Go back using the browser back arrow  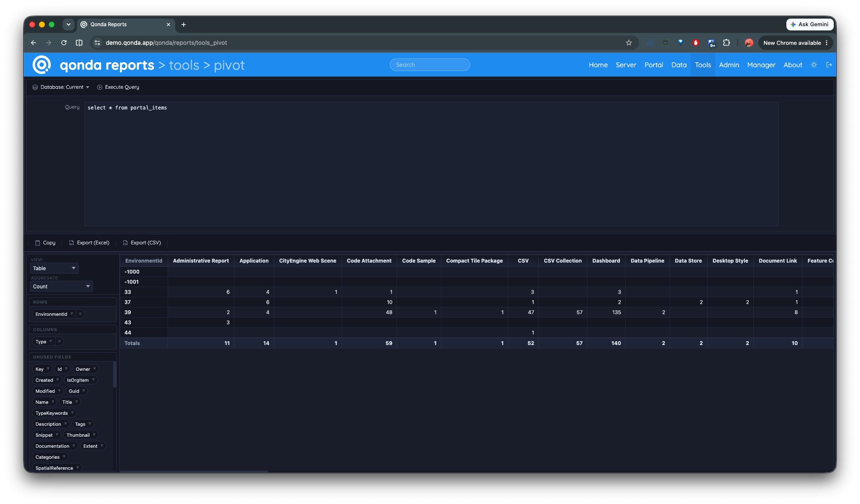coord(33,43)
